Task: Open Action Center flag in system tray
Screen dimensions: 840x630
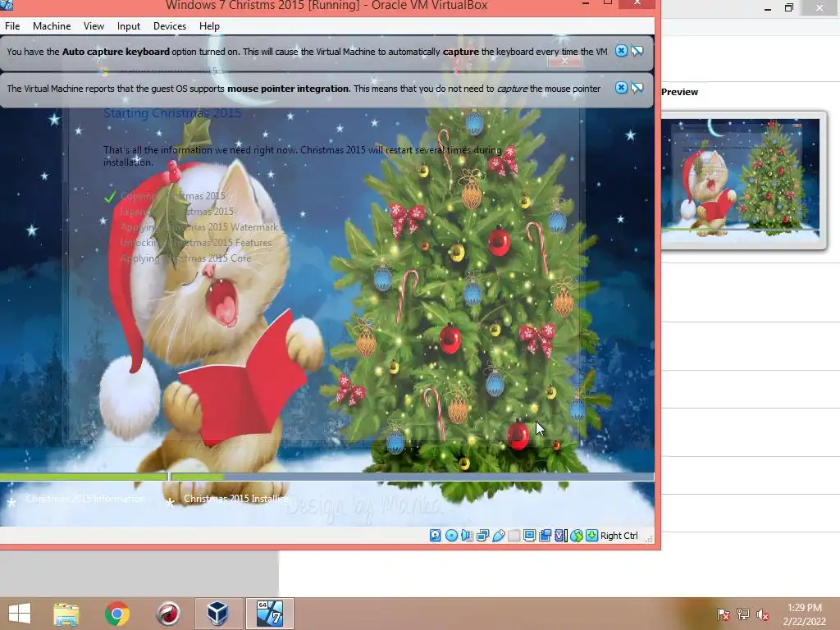Action: (x=723, y=614)
